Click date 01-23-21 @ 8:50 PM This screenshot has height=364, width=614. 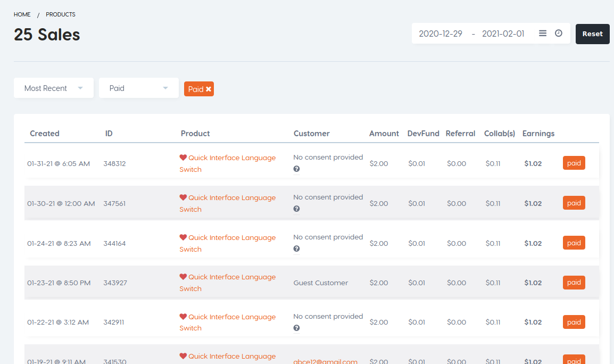pos(59,283)
